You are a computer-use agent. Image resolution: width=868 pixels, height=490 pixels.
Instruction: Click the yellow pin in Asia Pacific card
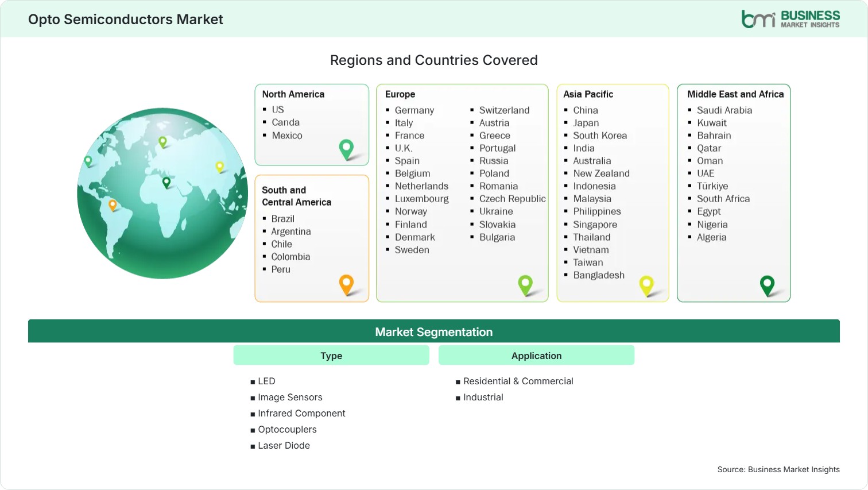point(646,285)
